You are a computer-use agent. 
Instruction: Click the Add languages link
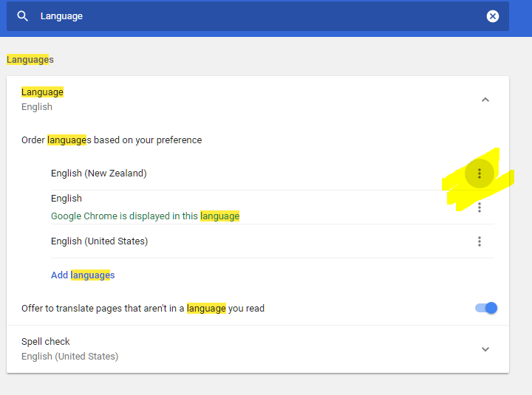tap(83, 275)
